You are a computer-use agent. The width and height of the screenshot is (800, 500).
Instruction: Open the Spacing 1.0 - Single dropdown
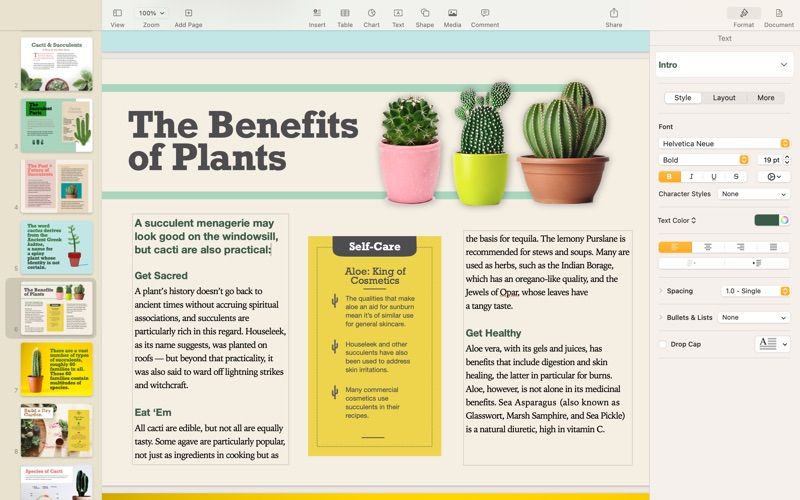[756, 291]
